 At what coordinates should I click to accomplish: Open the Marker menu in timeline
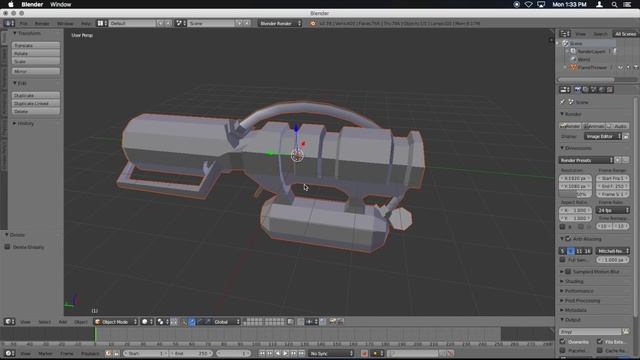tap(45, 353)
